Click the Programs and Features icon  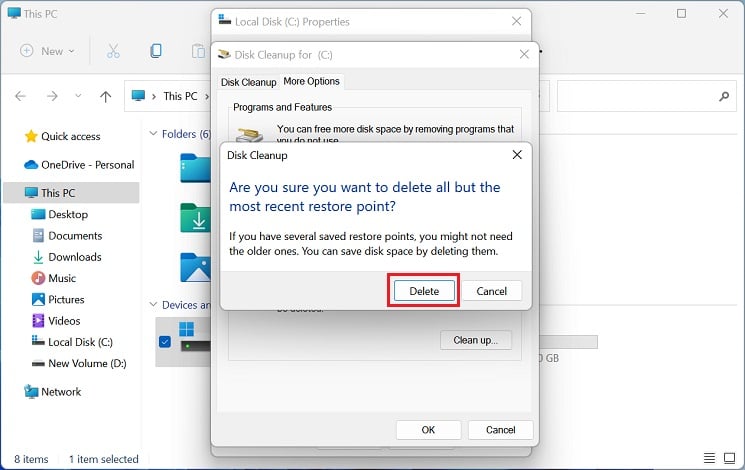tap(250, 135)
